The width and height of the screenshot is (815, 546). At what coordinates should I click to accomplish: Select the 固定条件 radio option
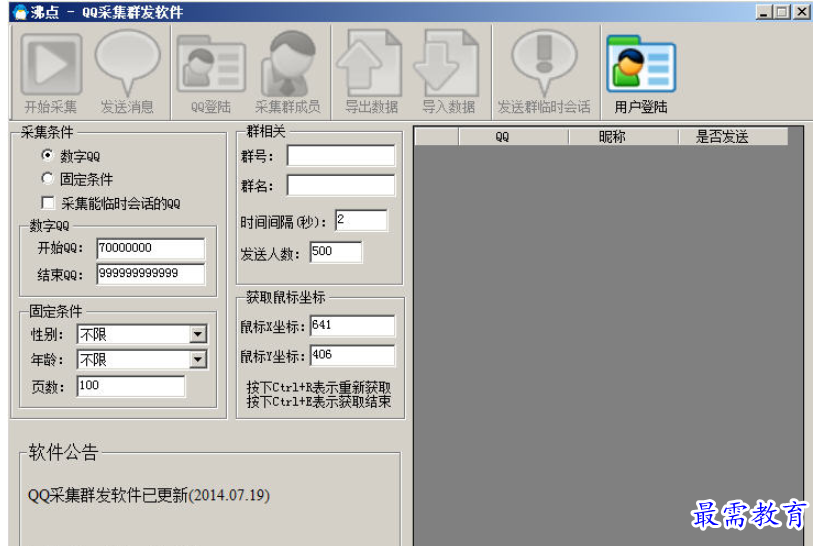click(x=47, y=178)
